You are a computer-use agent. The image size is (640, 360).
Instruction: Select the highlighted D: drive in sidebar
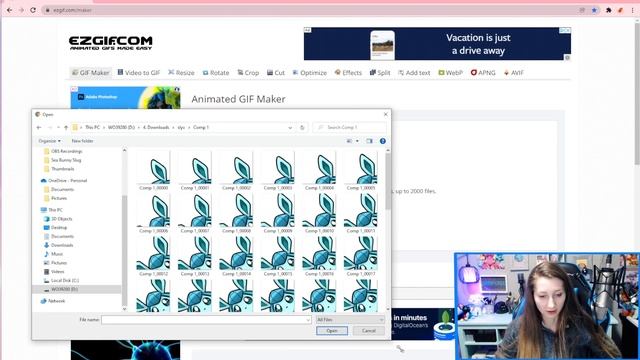pyautogui.click(x=64, y=289)
